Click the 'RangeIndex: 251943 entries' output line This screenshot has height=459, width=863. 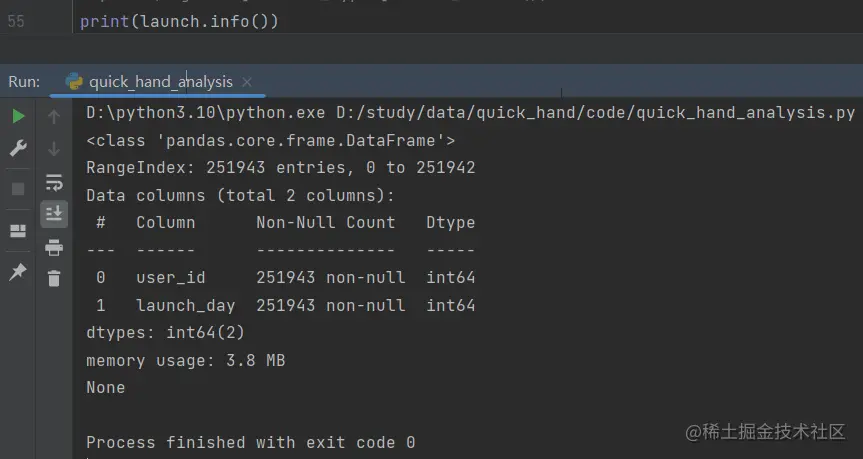click(x=281, y=167)
